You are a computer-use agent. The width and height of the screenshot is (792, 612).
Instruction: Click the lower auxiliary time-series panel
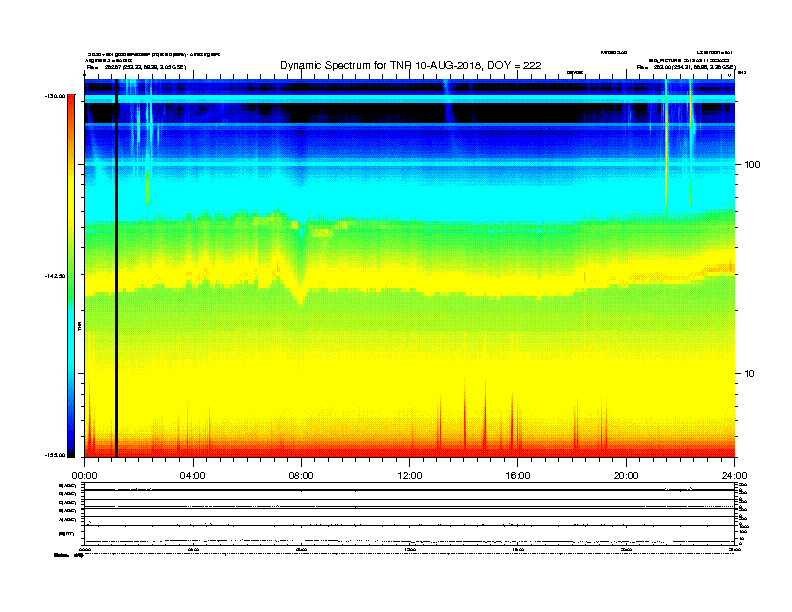(409, 514)
